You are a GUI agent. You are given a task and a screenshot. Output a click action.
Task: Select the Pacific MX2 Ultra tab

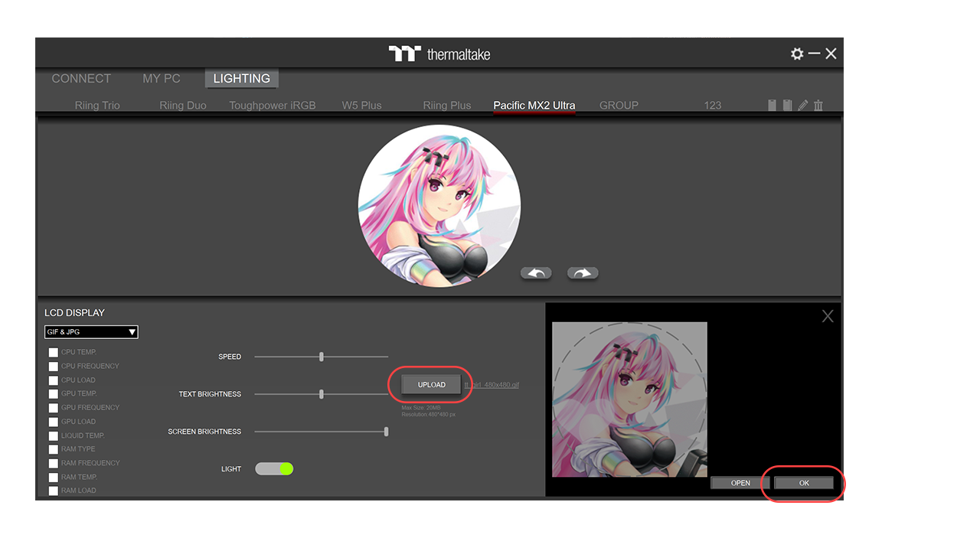coord(534,106)
